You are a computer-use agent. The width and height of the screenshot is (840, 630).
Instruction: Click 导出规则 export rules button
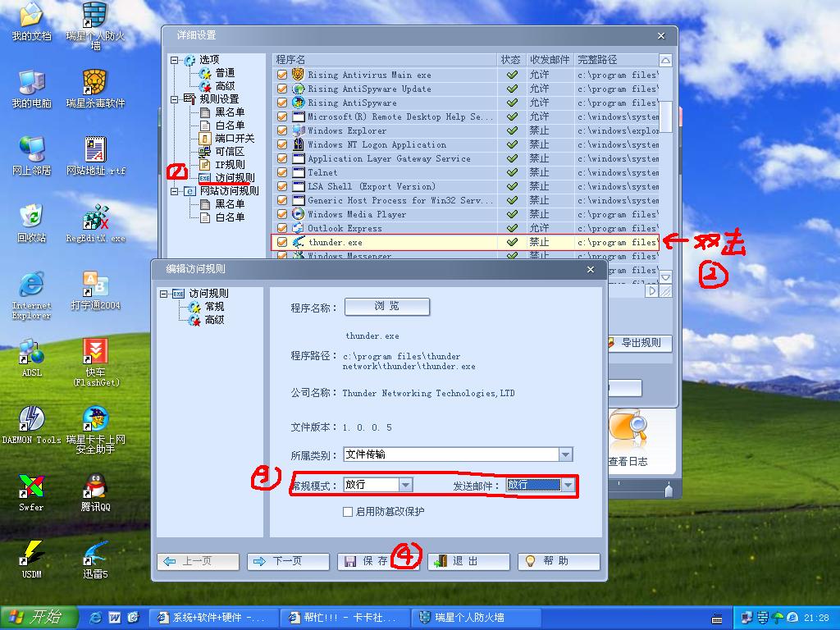[x=640, y=343]
